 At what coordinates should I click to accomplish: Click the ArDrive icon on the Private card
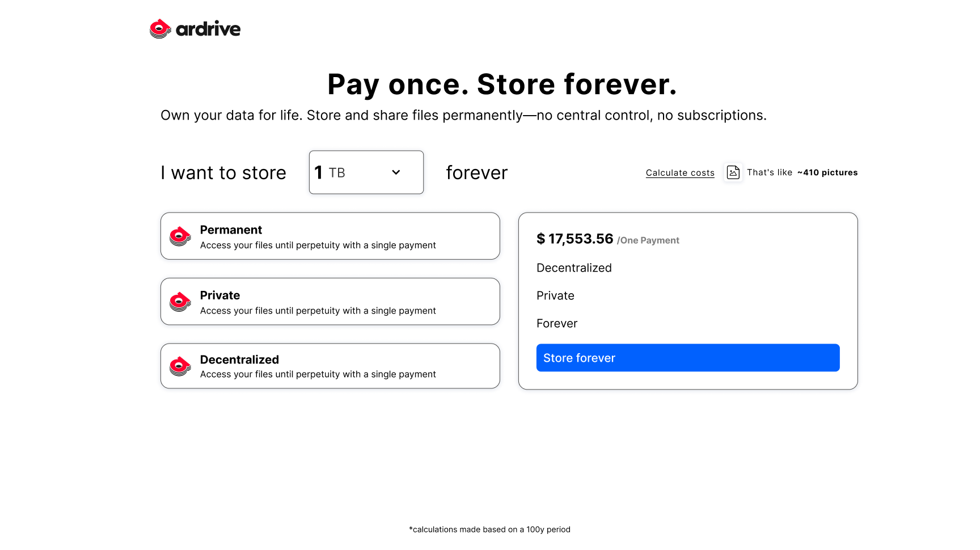click(x=179, y=302)
